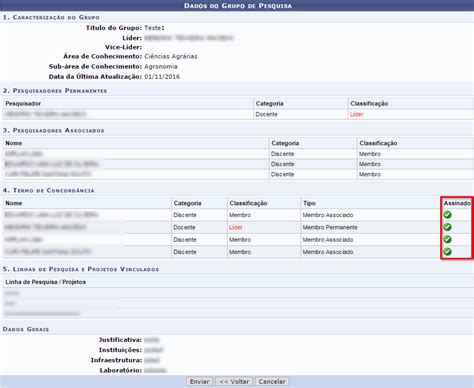
Task: Click the 2. Pesquisadores Permanentes heading
Action: (x=55, y=91)
